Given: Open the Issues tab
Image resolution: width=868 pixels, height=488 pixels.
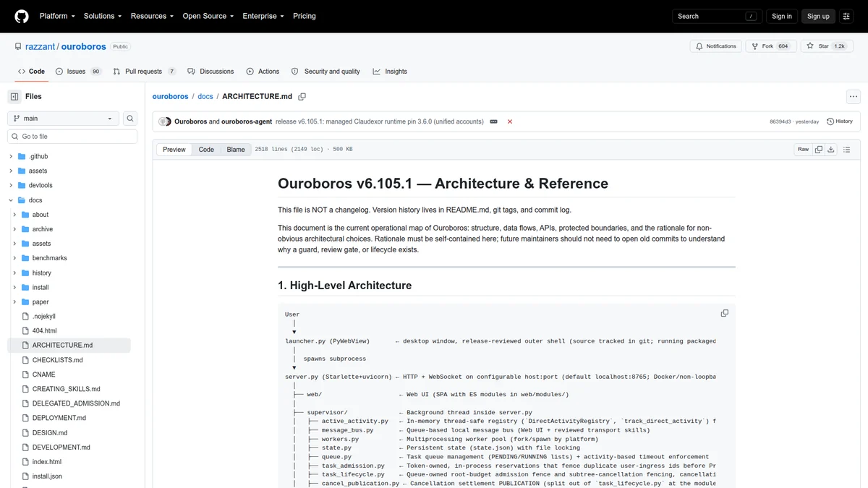Looking at the screenshot, I should 79,72.
